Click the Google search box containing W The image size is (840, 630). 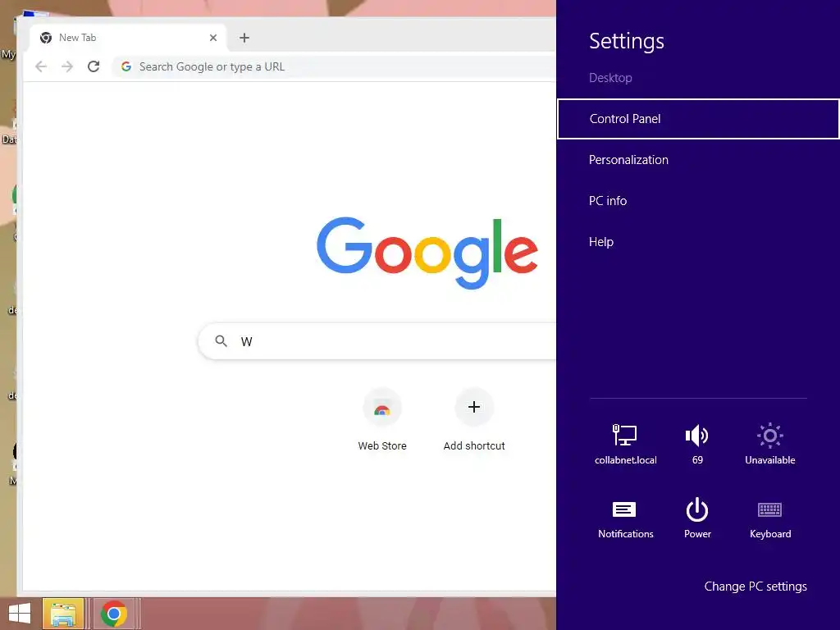coord(377,341)
